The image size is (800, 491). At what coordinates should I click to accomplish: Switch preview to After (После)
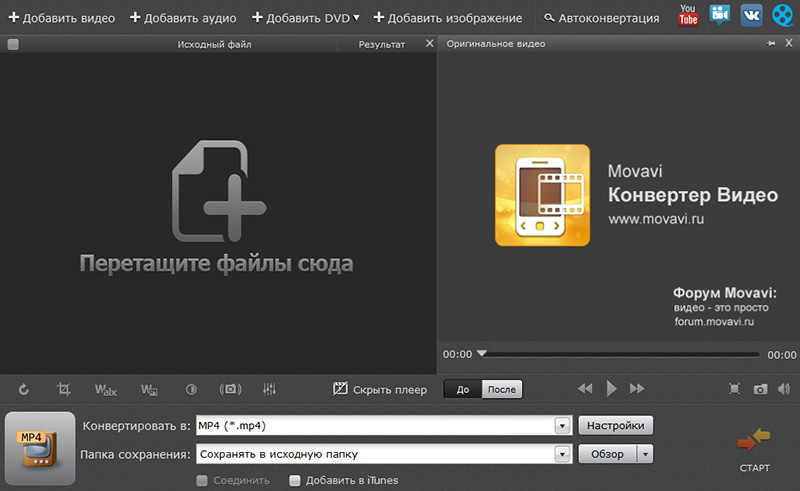pos(502,389)
